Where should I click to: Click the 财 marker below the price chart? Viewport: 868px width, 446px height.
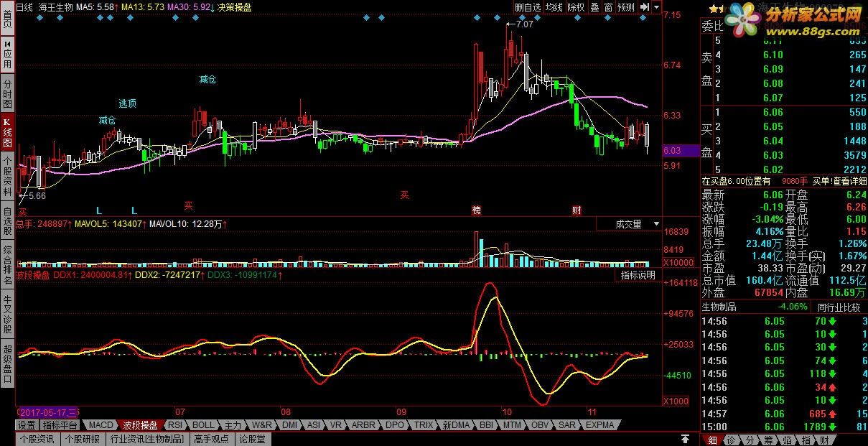577,210
